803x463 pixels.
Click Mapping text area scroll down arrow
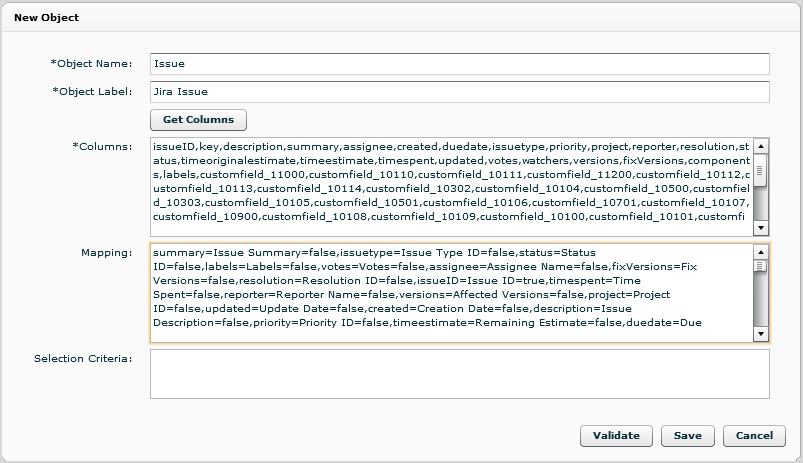(761, 334)
